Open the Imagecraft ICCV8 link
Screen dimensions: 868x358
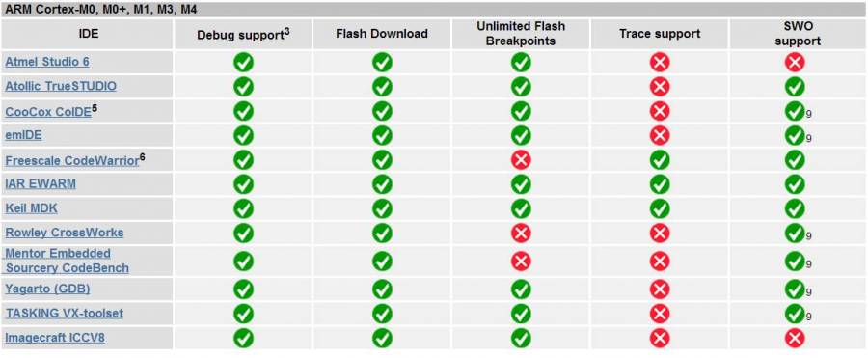click(55, 337)
